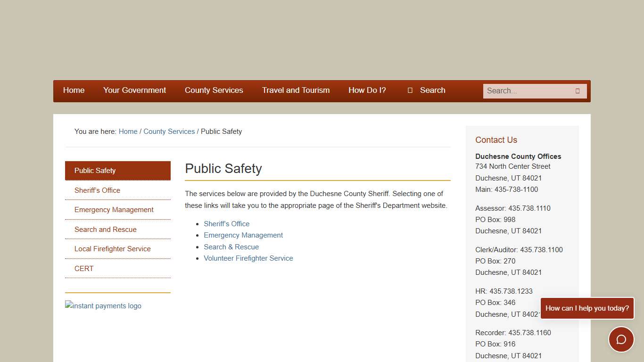Open the How Do I? menu
The image size is (644, 362).
coord(367,90)
